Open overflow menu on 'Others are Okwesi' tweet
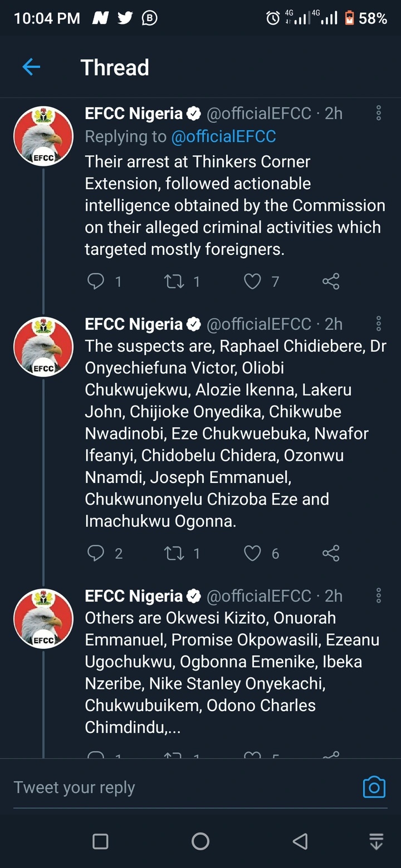401x868 pixels. (379, 596)
